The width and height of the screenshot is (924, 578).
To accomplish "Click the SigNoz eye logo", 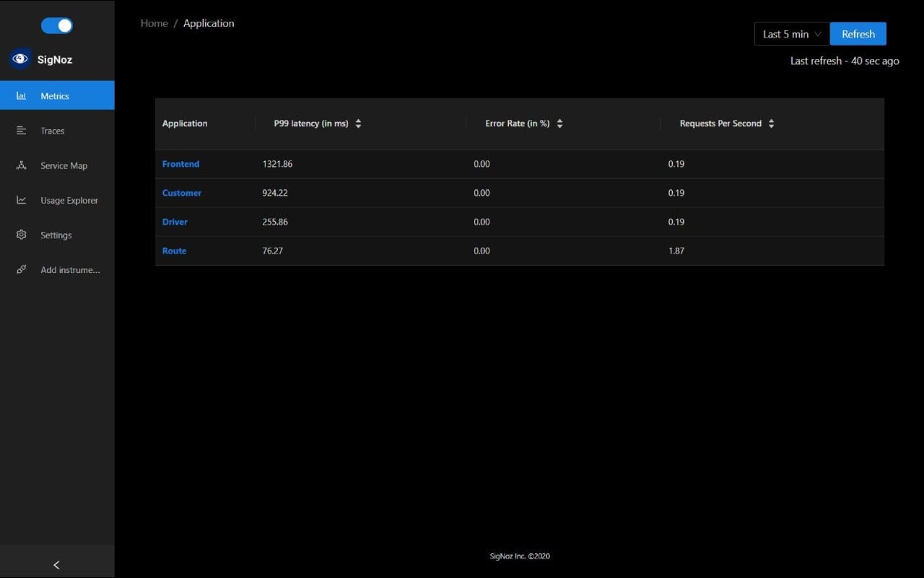I will pos(18,59).
